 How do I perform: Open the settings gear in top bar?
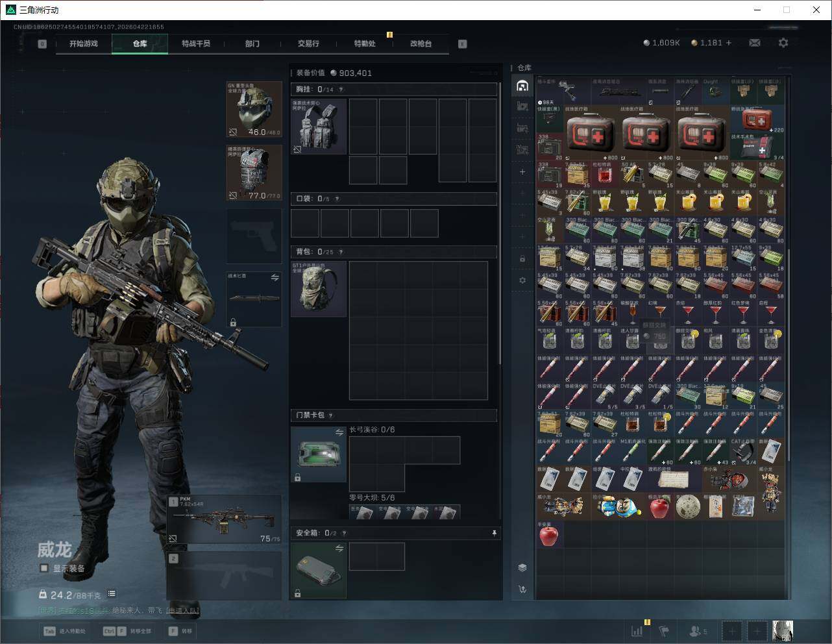click(783, 43)
